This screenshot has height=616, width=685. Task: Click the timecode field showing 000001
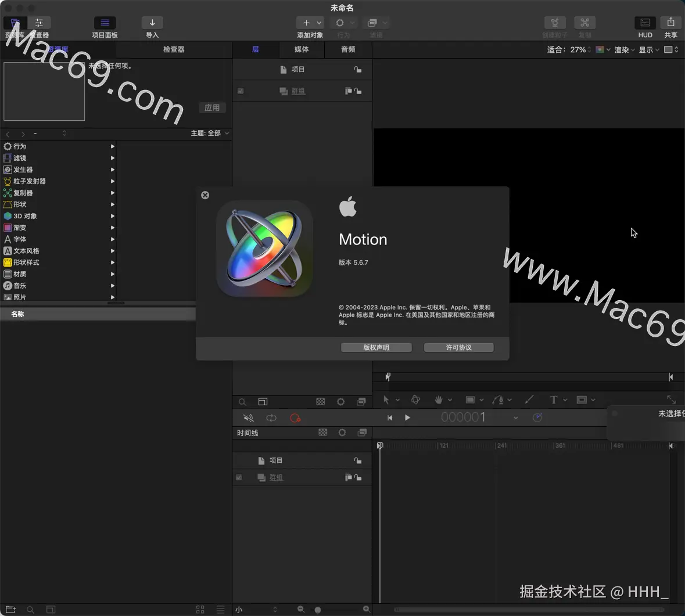coord(463,417)
